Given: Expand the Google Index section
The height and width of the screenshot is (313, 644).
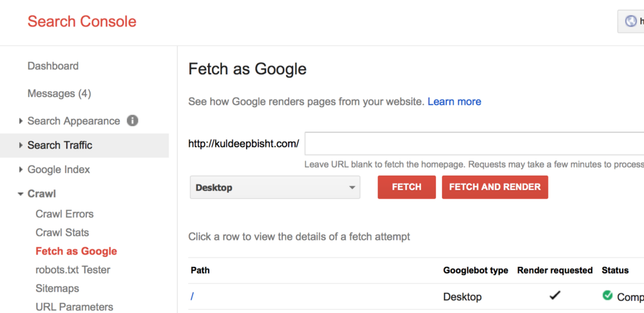Looking at the screenshot, I should pos(58,169).
